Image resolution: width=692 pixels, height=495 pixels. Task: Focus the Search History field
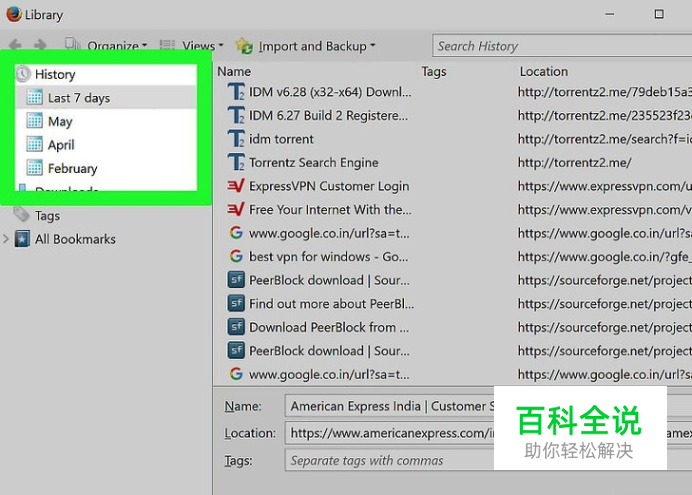[562, 46]
